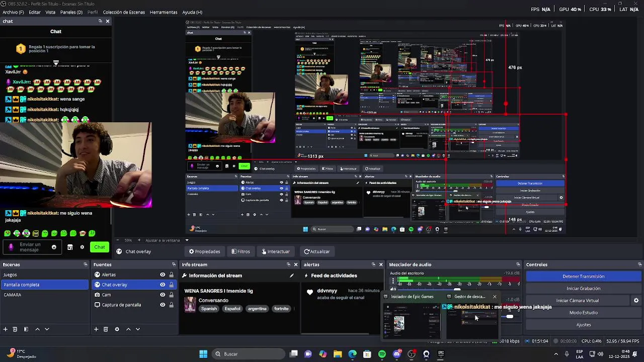Open the Archivo menu
The height and width of the screenshot is (362, 644).
pyautogui.click(x=13, y=12)
